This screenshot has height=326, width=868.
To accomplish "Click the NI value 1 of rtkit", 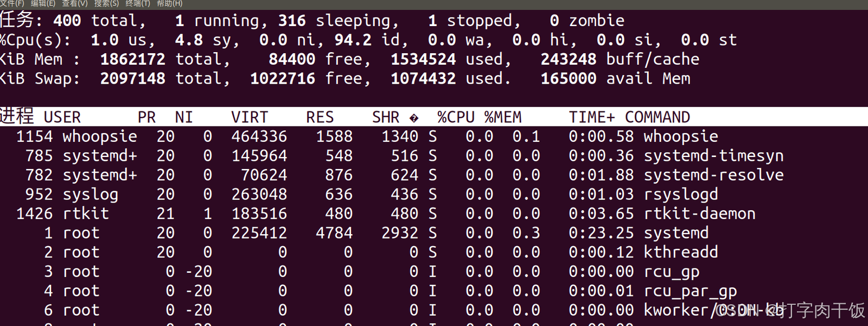I will click(x=208, y=214).
